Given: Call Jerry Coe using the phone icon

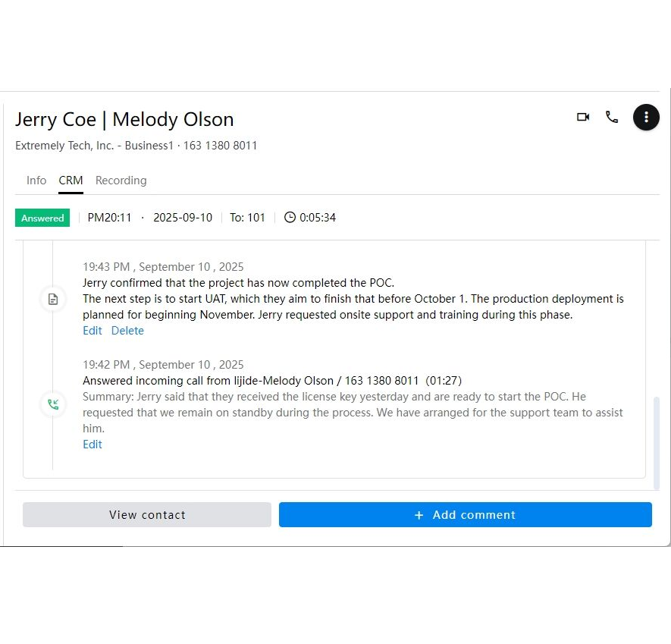Looking at the screenshot, I should point(613,117).
